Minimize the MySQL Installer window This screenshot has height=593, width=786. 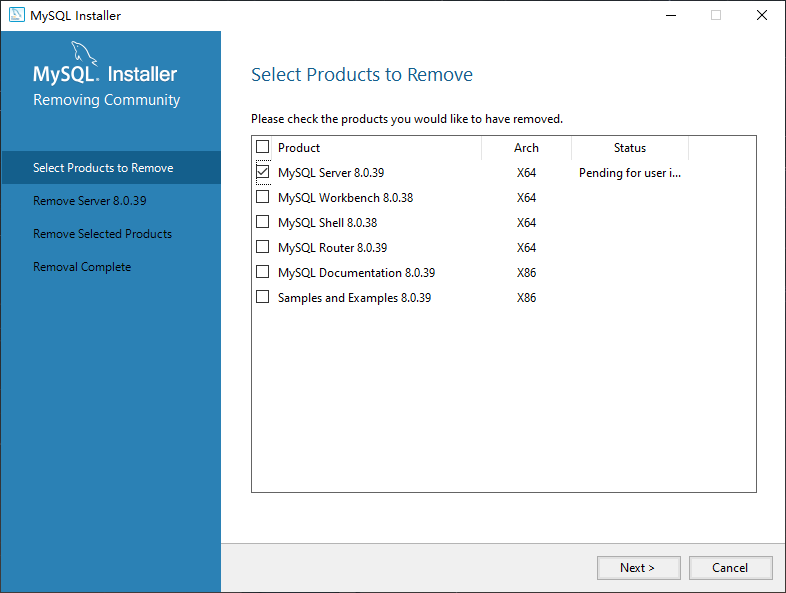[669, 15]
